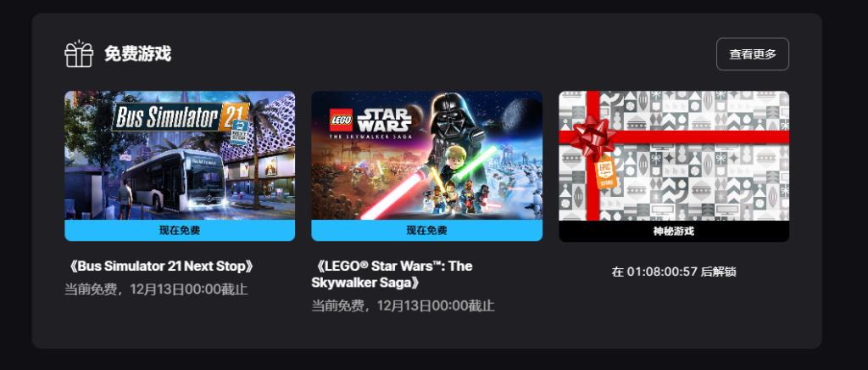Click the mystery game unlock countdown text
The width and height of the screenshot is (868, 370).
pos(674,272)
